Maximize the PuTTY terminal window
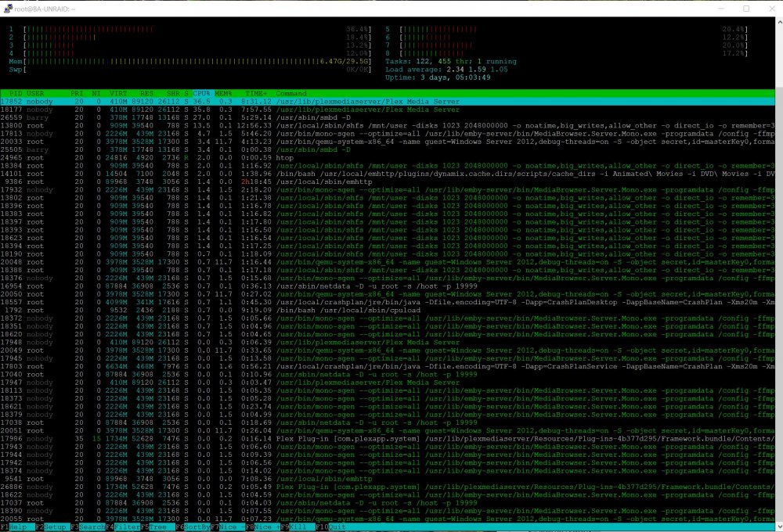The height and width of the screenshot is (532, 783). tap(746, 9)
